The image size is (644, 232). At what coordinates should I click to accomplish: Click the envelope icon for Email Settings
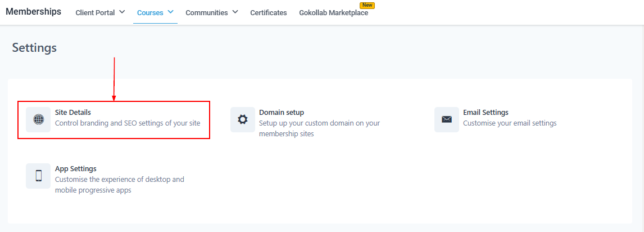pos(446,119)
